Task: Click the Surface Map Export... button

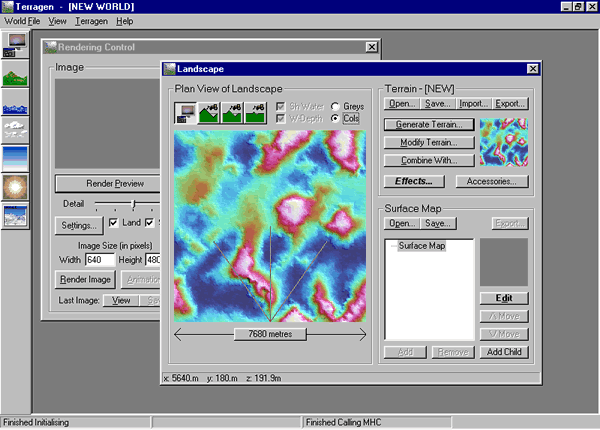Action: (x=510, y=223)
